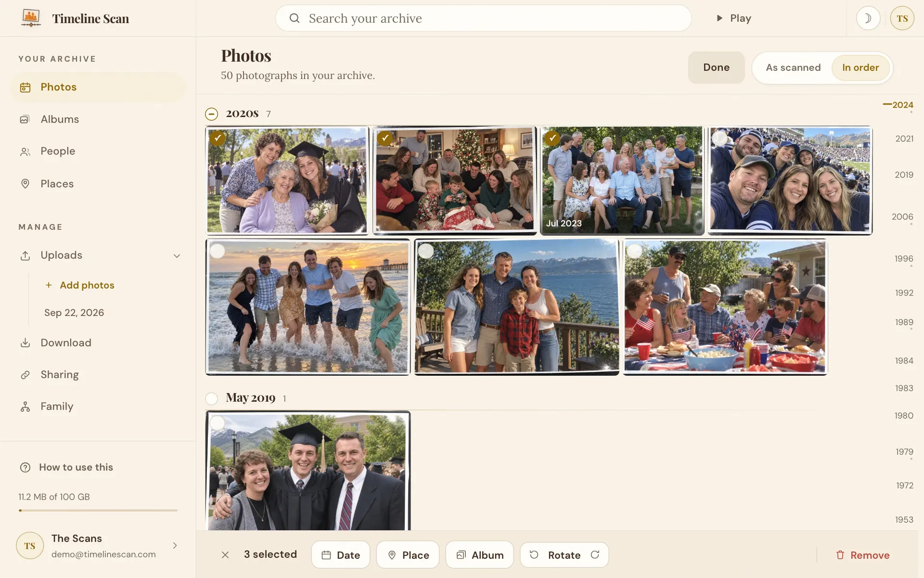924x578 pixels.
Task: Select the beach sunset photo
Action: (218, 251)
